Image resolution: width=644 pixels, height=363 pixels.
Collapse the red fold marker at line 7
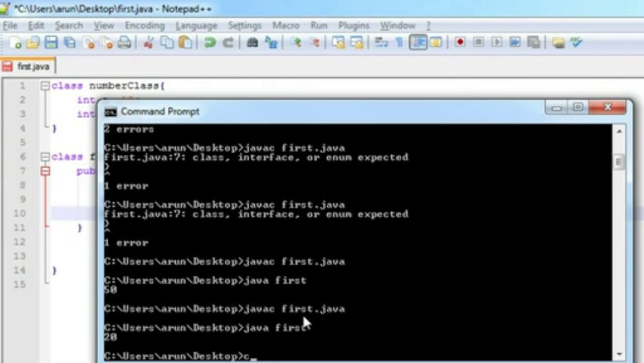click(x=45, y=171)
